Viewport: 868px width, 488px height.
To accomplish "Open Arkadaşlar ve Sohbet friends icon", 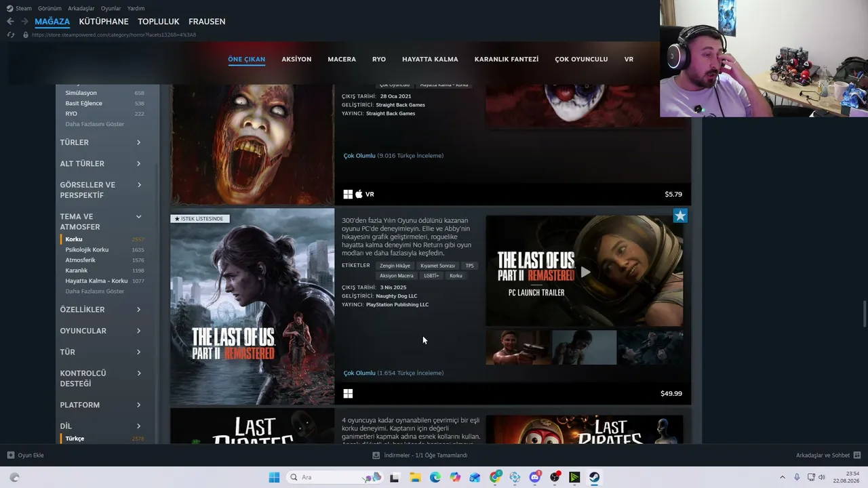I will point(857,455).
